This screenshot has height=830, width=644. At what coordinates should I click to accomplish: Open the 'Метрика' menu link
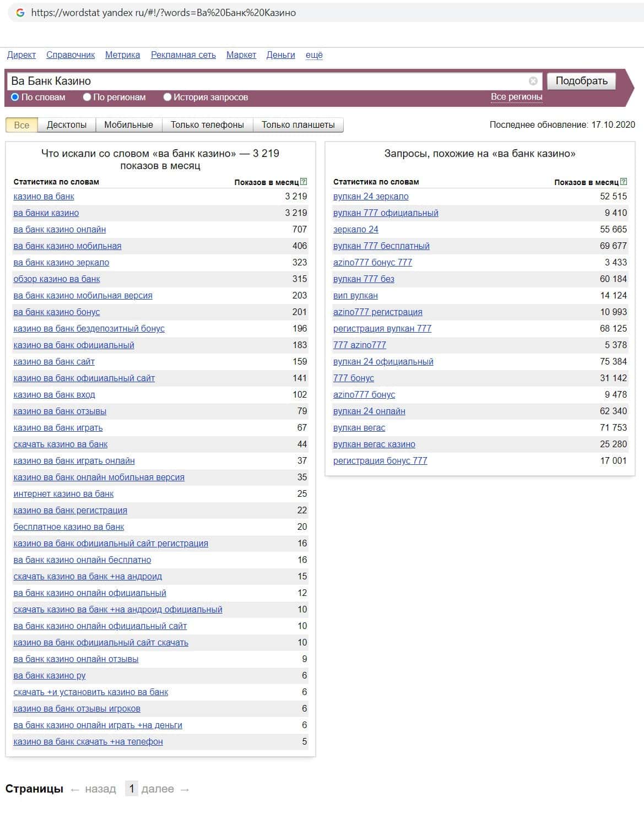point(122,55)
